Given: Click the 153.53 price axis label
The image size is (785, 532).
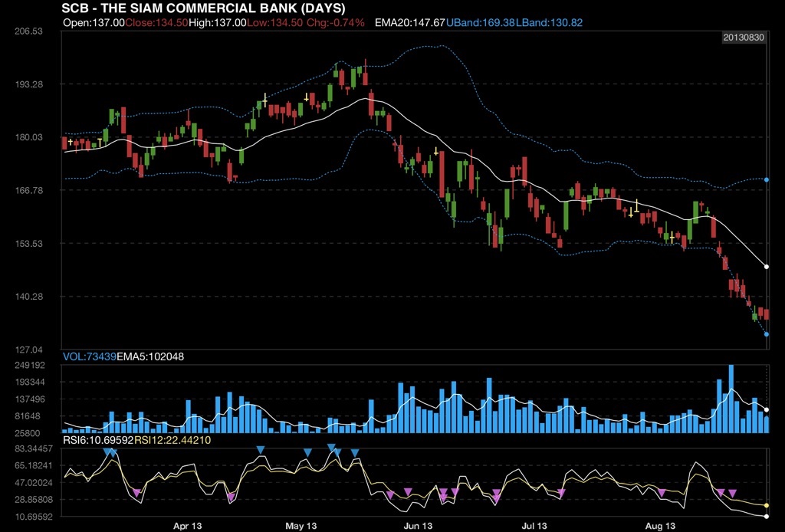Looking at the screenshot, I should click(x=28, y=243).
